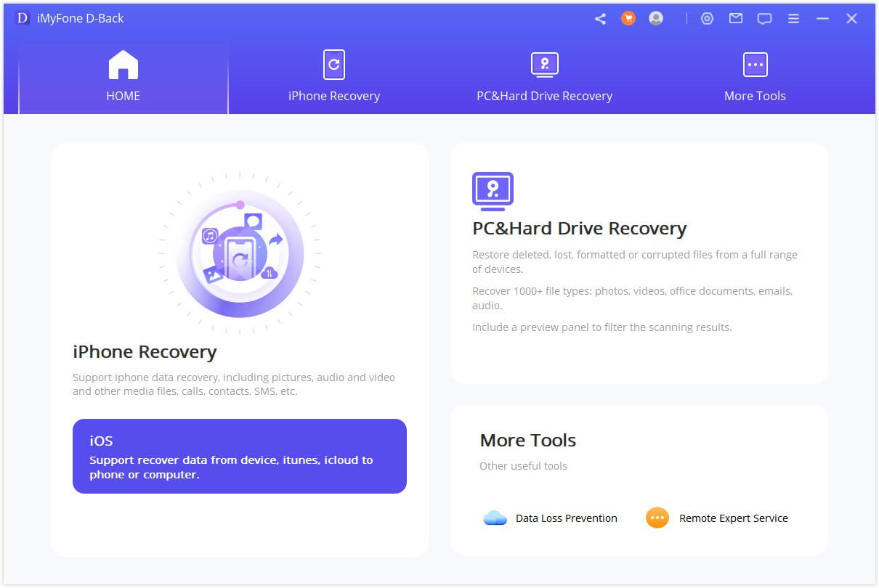Open the user account avatar icon
Viewport: 879px width, 588px height.
(x=656, y=19)
